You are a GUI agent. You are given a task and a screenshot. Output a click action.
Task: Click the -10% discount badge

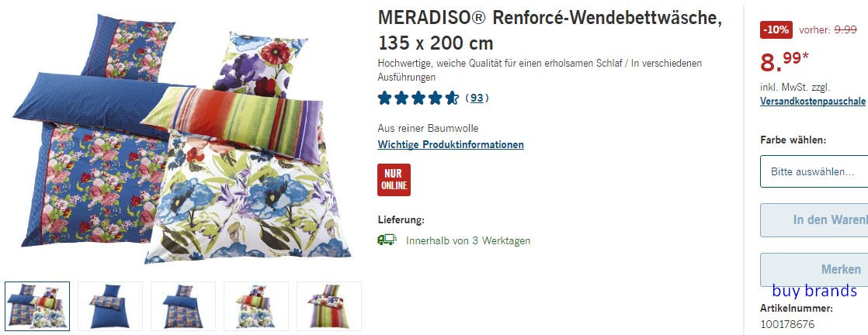coord(776,29)
